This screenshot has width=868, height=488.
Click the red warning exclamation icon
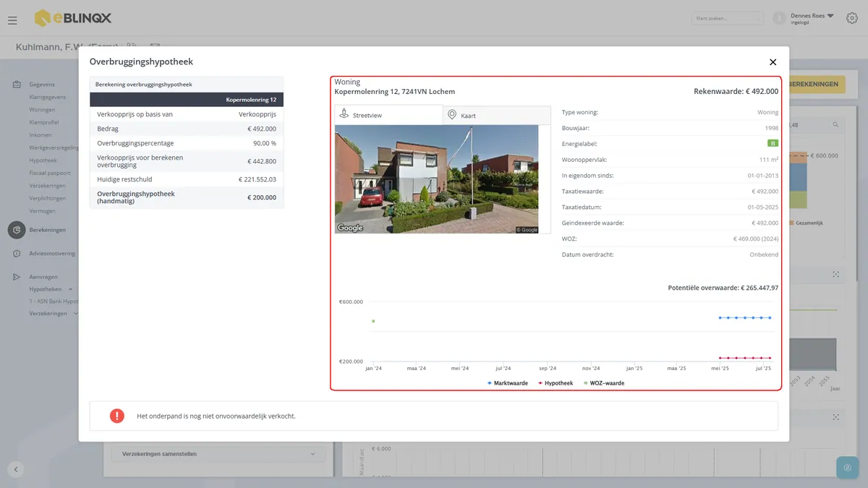coord(116,416)
